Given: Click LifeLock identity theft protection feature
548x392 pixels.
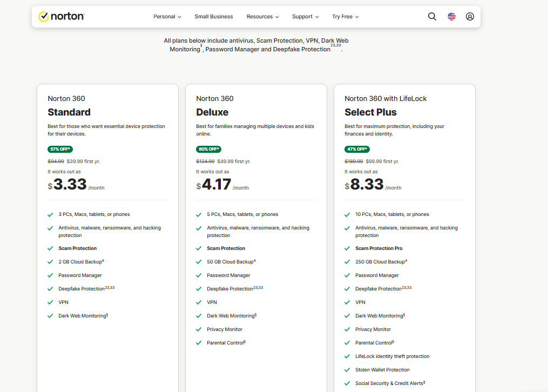Looking at the screenshot, I should 393,356.
